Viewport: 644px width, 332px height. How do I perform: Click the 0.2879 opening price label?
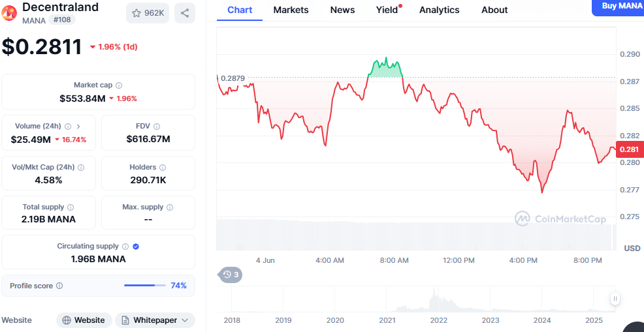(x=233, y=78)
